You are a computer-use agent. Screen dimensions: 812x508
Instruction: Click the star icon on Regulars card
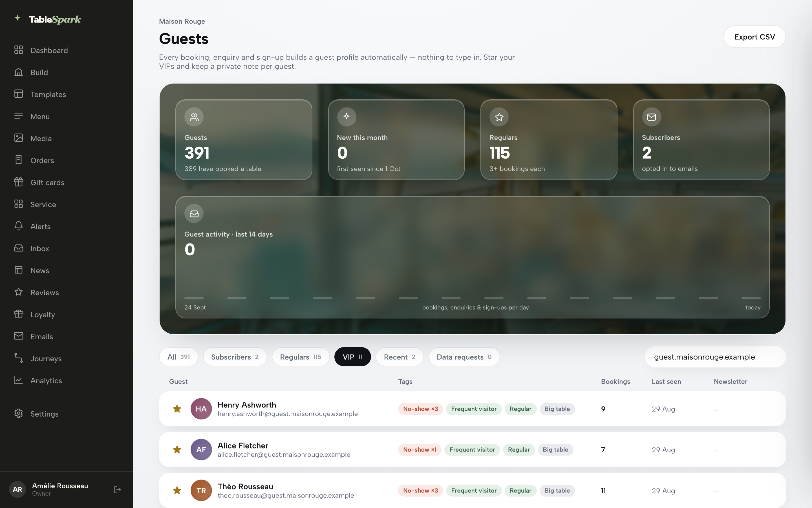pyautogui.click(x=499, y=117)
